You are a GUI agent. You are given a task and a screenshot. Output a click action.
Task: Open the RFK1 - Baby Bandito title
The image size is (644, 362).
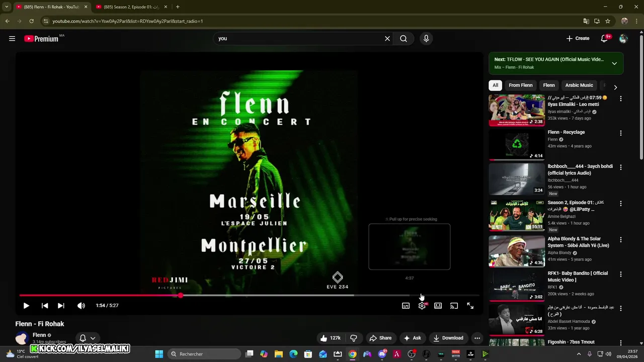pos(578,277)
